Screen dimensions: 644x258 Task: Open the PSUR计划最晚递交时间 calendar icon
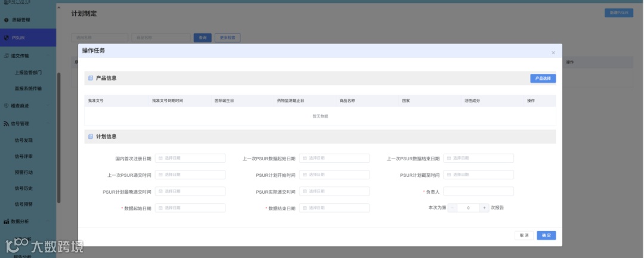[160, 191]
